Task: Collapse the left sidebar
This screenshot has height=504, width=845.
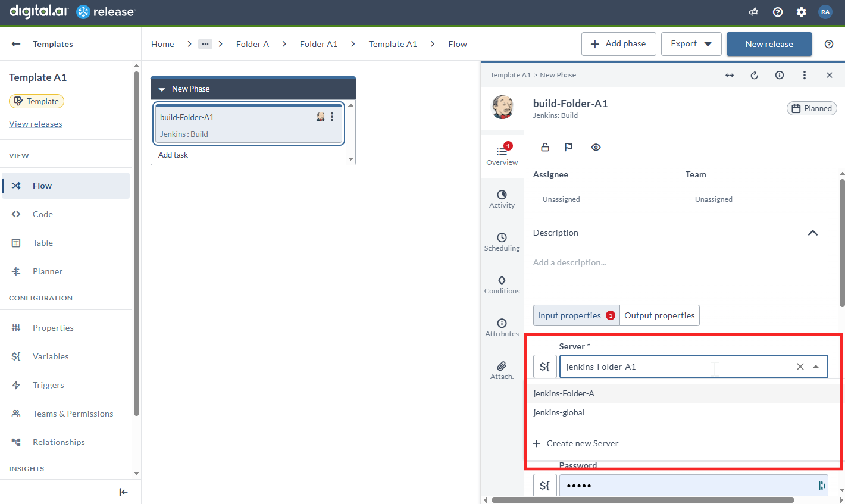Action: [123, 492]
